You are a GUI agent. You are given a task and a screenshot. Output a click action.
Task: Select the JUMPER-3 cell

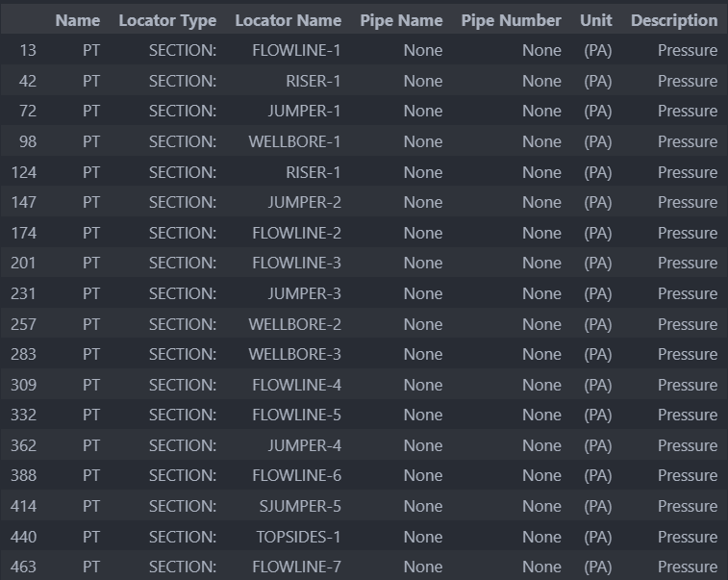(x=305, y=293)
